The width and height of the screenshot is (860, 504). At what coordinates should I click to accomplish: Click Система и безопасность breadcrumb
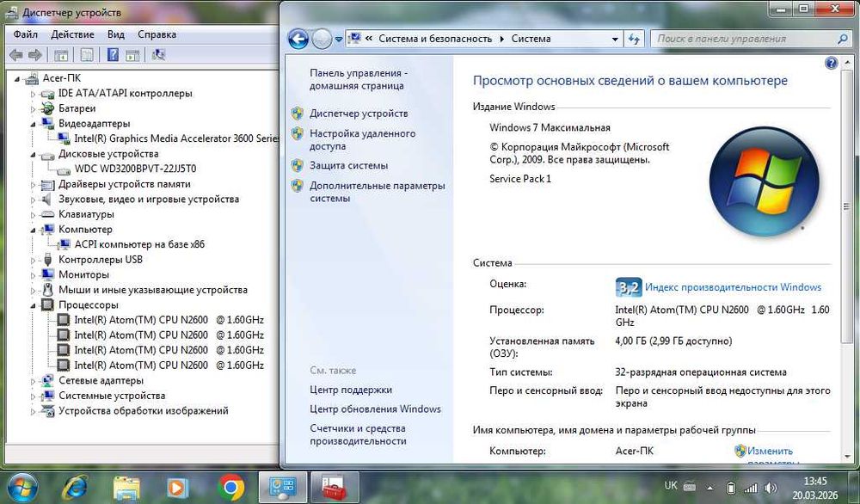tap(435, 39)
